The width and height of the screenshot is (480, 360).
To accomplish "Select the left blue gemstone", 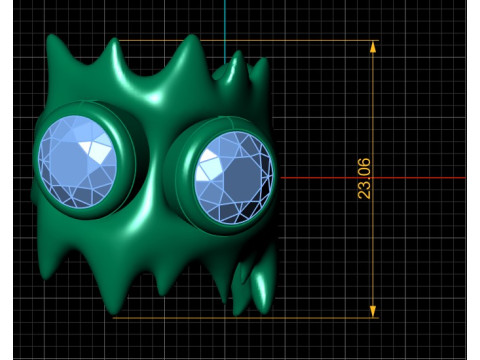I will [77, 162].
